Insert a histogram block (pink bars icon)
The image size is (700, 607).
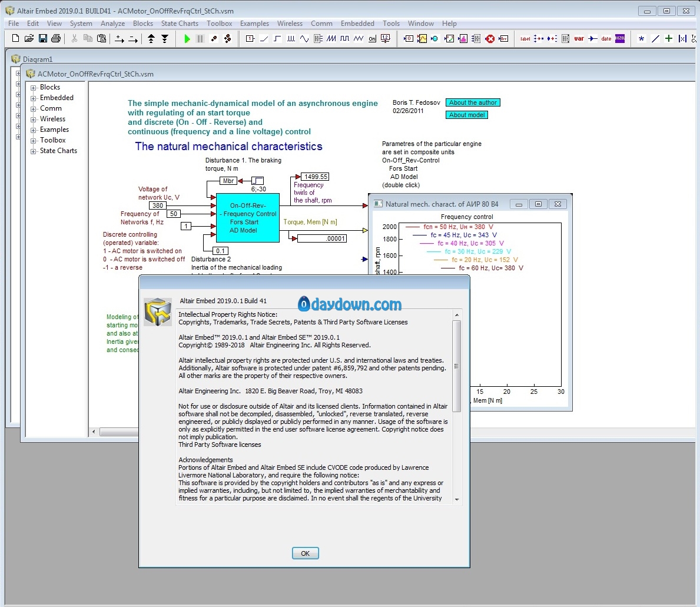(463, 39)
